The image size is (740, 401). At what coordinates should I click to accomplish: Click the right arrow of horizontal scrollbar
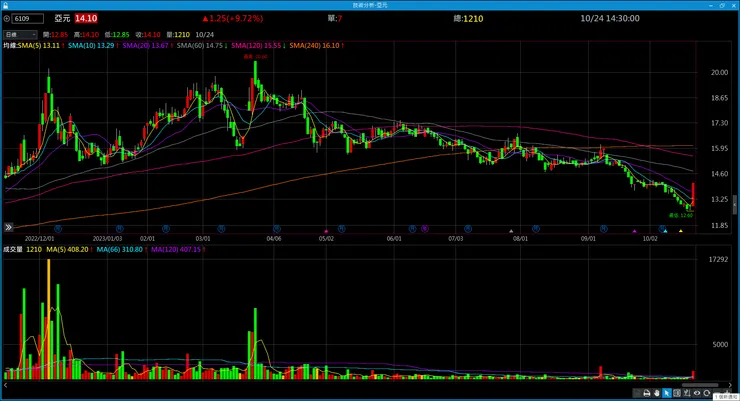(730, 385)
